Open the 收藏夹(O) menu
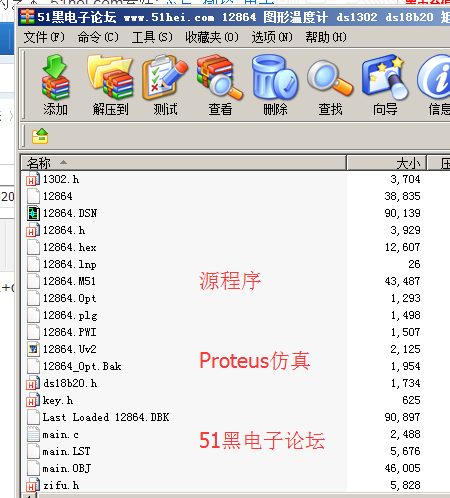The image size is (450, 498). [212, 37]
